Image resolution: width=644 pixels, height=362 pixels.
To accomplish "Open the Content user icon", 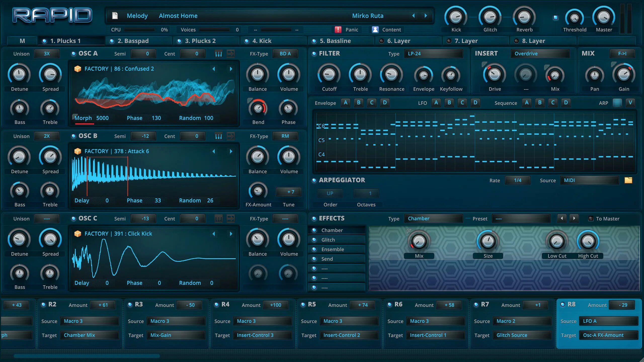I will tap(375, 30).
